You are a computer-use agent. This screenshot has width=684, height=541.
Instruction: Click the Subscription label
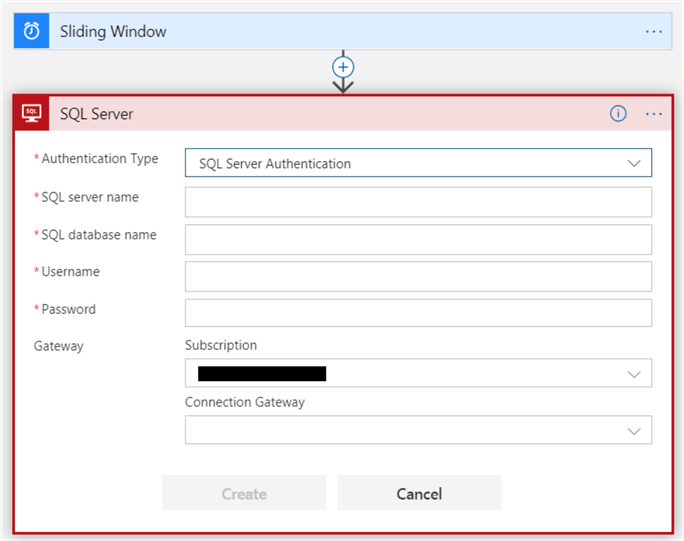click(x=221, y=346)
